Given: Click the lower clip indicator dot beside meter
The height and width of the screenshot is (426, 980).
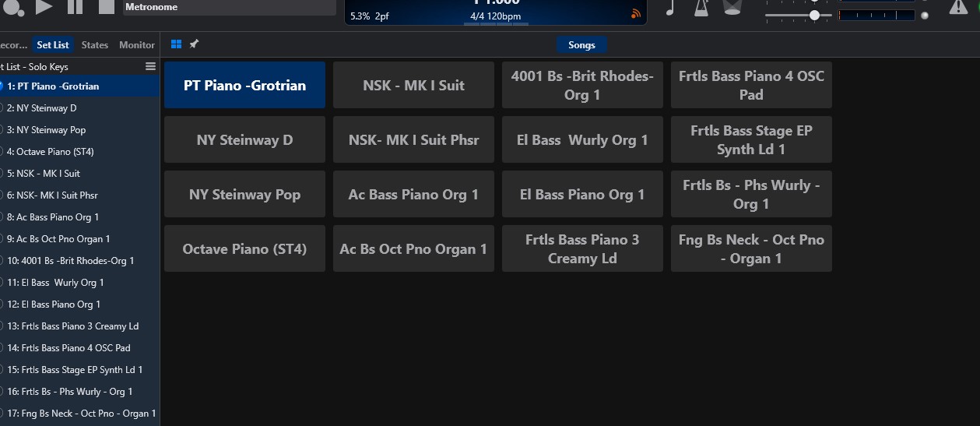Looking at the screenshot, I should click(x=925, y=15).
